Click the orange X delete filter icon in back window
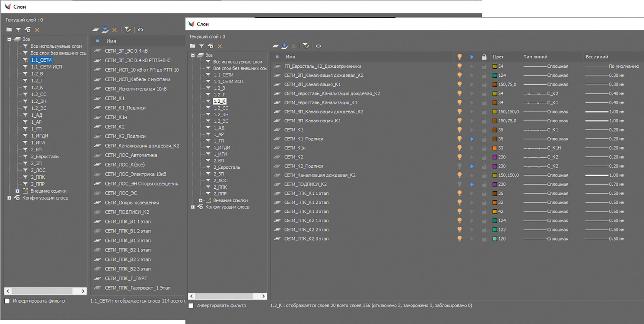The height and width of the screenshot is (324, 644). point(37,30)
